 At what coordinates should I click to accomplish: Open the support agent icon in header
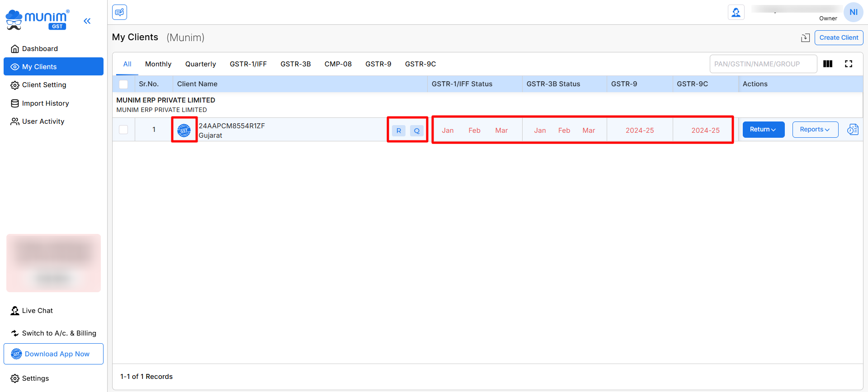[x=736, y=13]
